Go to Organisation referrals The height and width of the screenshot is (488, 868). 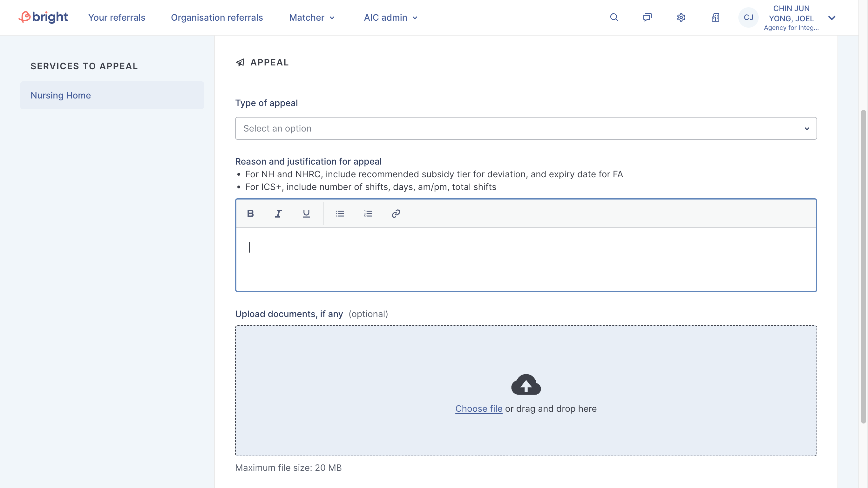pyautogui.click(x=217, y=17)
